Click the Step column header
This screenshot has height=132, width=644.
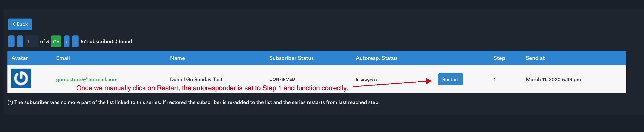click(499, 58)
